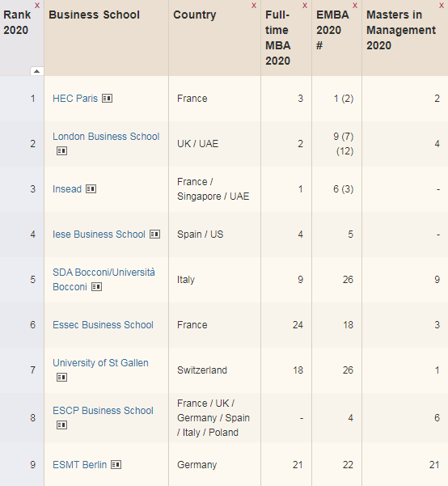The width and height of the screenshot is (448, 486).
Task: Select ESCP multi-country cell
Action: click(215, 418)
